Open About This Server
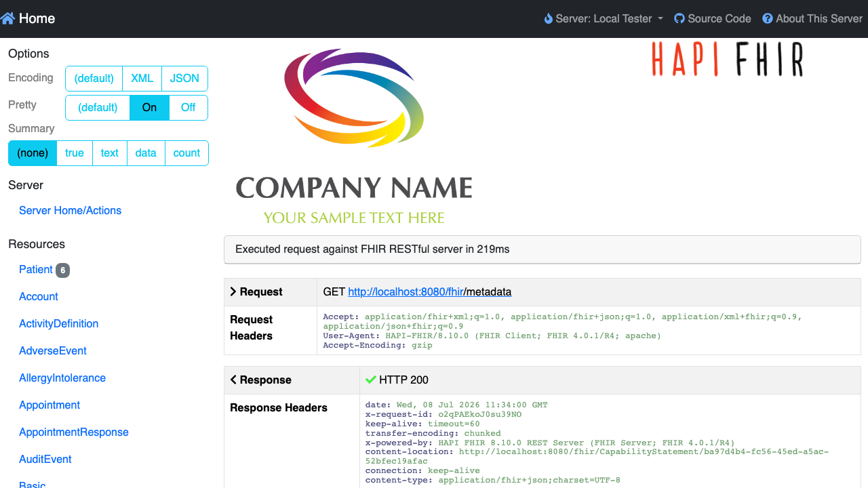868x488 pixels. click(x=812, y=19)
